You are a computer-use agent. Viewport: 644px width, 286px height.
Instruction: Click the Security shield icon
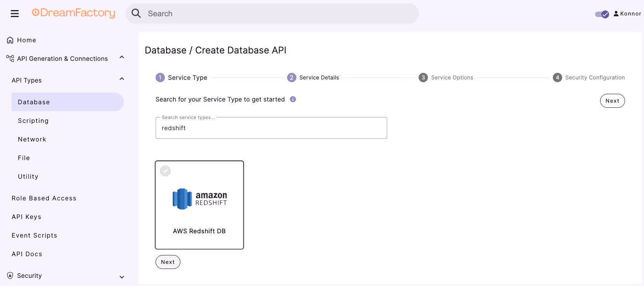10,276
